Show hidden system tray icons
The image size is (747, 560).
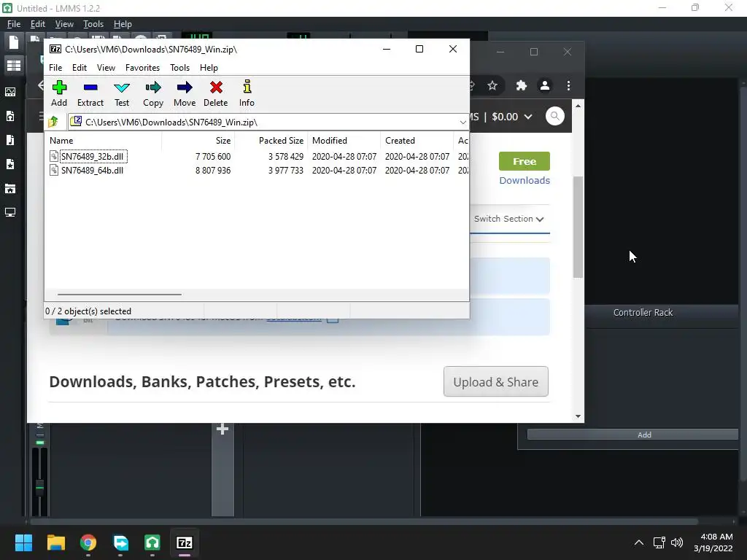coord(639,542)
